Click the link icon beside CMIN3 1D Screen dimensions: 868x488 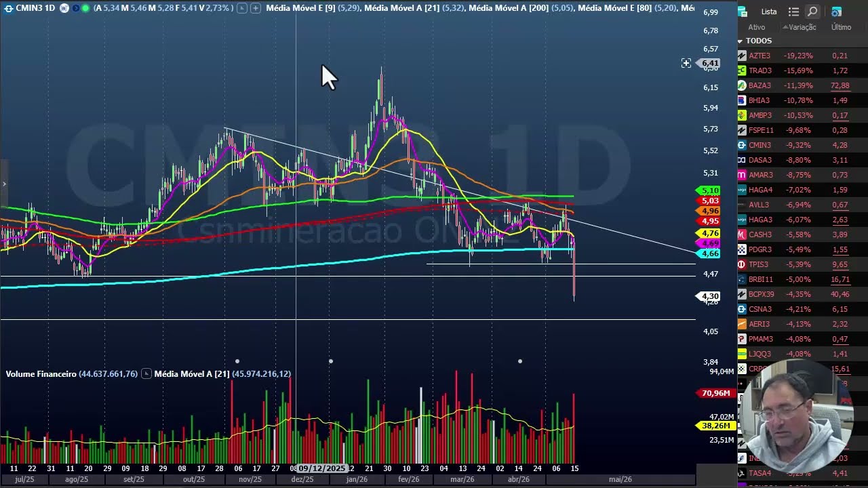click(8, 8)
